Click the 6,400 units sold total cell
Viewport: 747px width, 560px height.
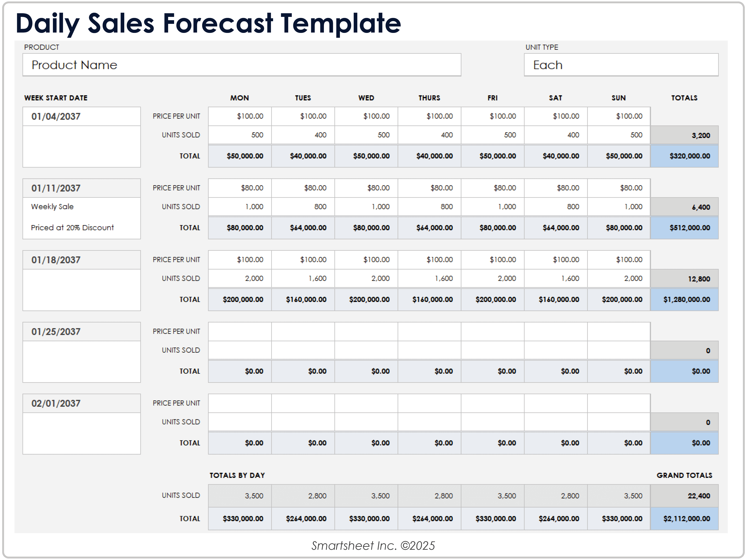[x=684, y=207]
